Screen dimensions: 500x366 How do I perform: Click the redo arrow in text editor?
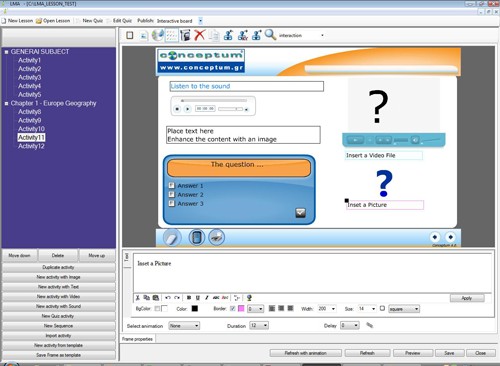(177, 298)
